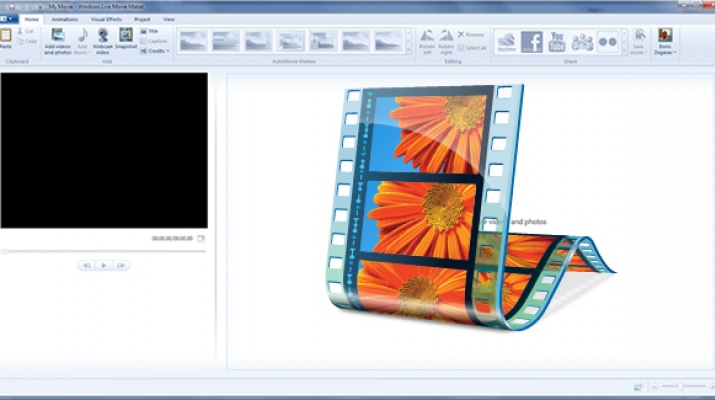Zoom out the time scale minus button
Viewport: 715px width, 400px height.
coord(654,387)
